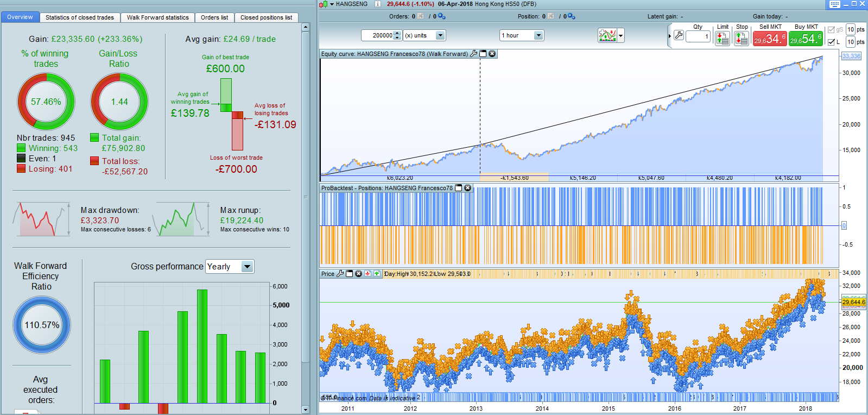868x415 pixels.
Task: Click the report scrollbar down arrow
Action: 306,410
